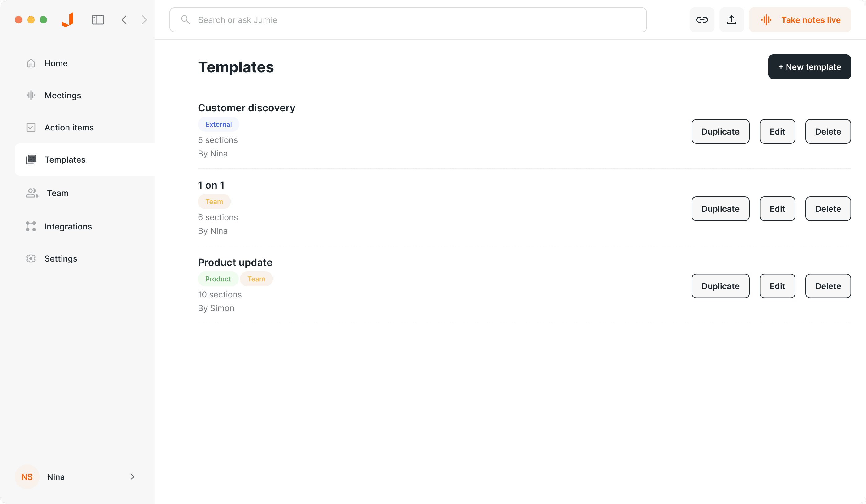Select the Templates sidebar entry
Image resolution: width=866 pixels, height=504 pixels.
65,160
